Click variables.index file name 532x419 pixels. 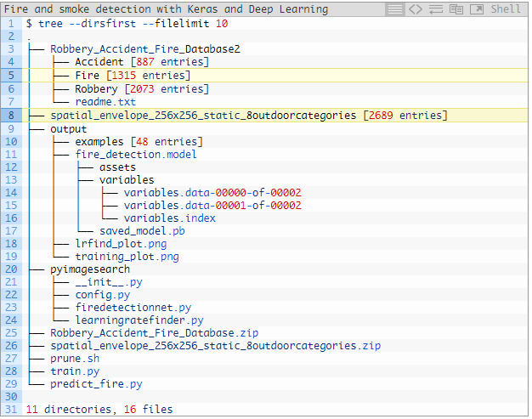170,218
